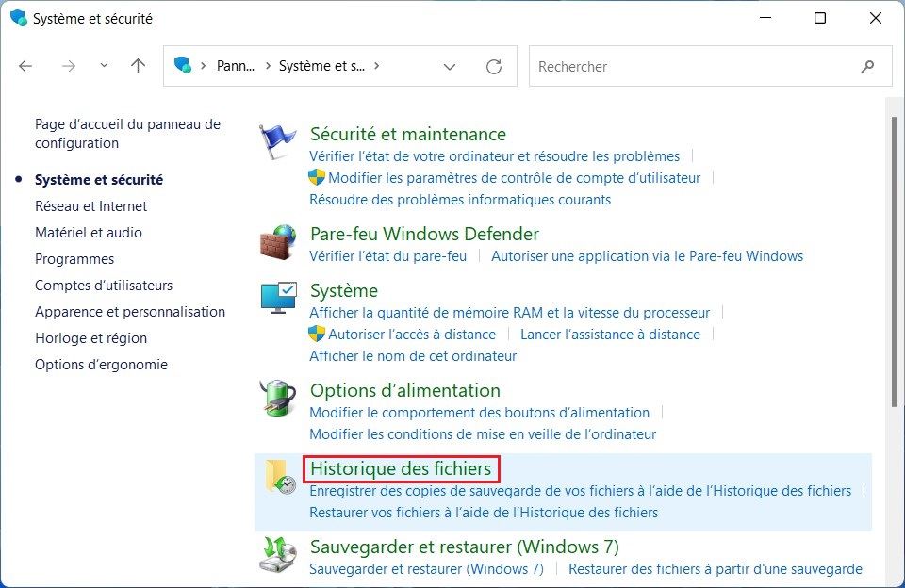Click the search magnifier icon
905x588 pixels.
tap(867, 66)
